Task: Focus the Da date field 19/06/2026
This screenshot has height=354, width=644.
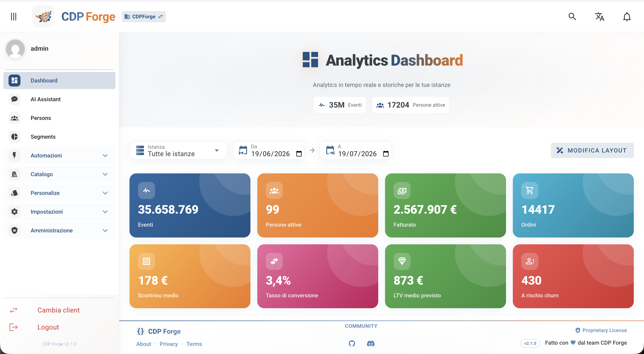Action: tap(270, 154)
